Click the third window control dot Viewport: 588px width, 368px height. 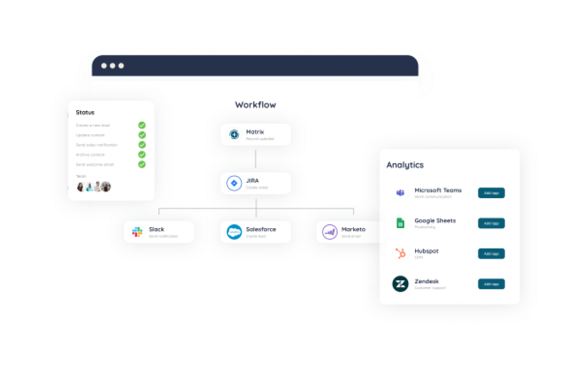(x=121, y=66)
